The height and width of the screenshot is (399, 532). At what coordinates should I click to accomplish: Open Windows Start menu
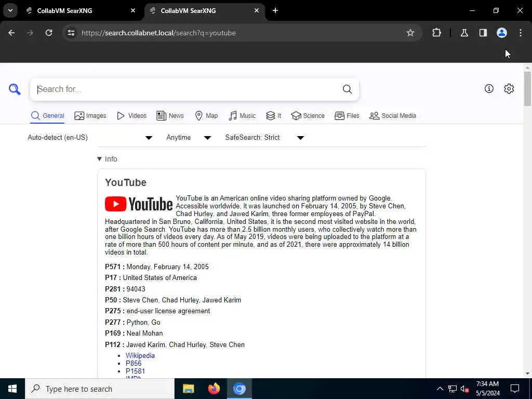pos(12,389)
